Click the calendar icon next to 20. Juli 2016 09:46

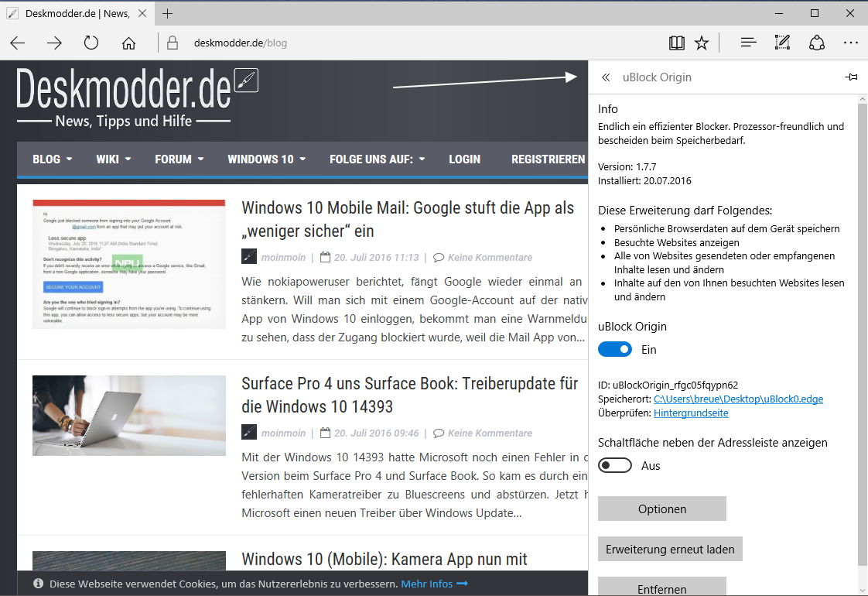[x=326, y=433]
